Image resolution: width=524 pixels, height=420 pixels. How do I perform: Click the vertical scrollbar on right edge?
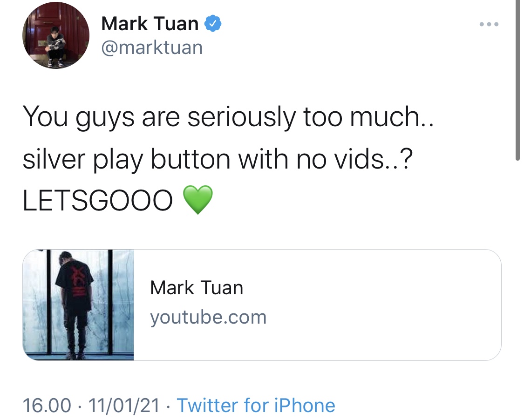click(x=517, y=80)
